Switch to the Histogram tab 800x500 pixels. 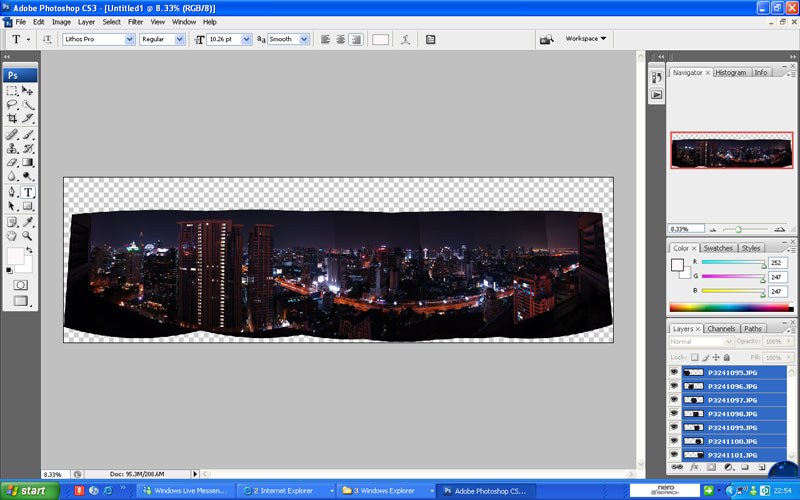[731, 72]
